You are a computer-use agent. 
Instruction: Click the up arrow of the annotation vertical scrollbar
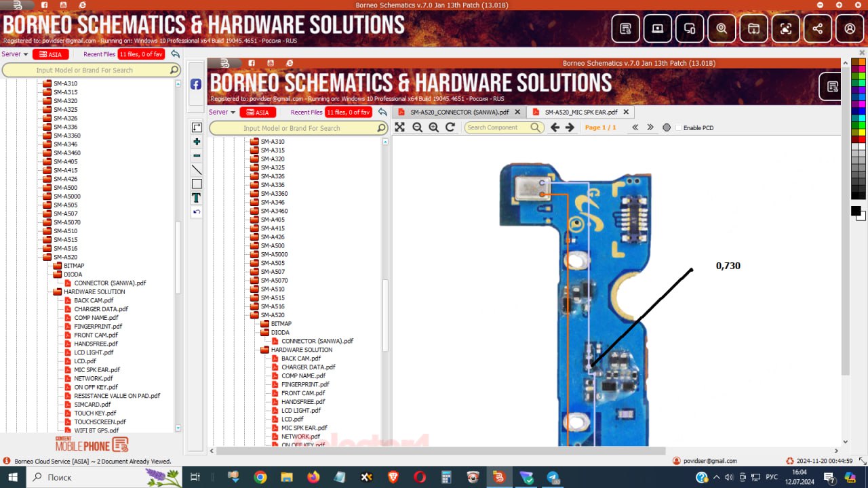pyautogui.click(x=845, y=62)
